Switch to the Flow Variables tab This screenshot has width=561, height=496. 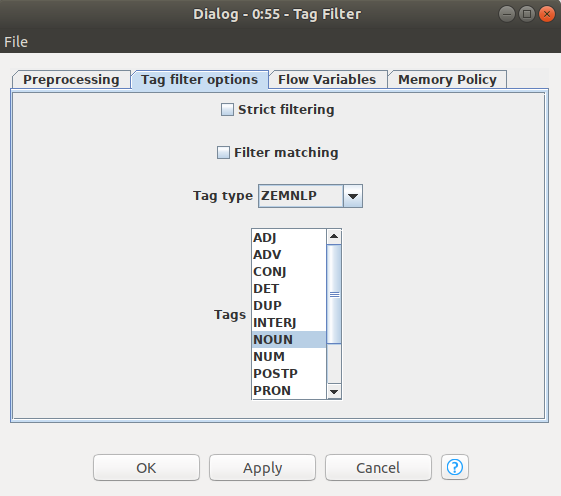click(327, 79)
